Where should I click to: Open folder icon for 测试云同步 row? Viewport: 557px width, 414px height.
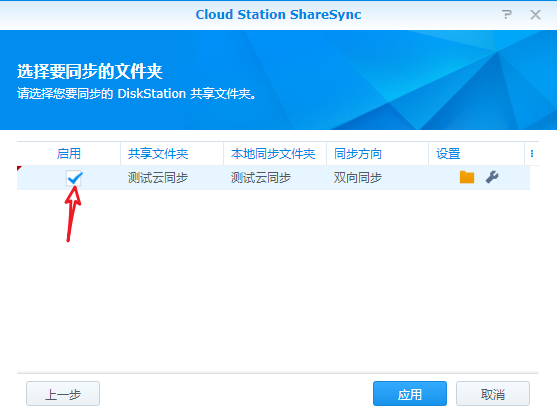coord(467,177)
